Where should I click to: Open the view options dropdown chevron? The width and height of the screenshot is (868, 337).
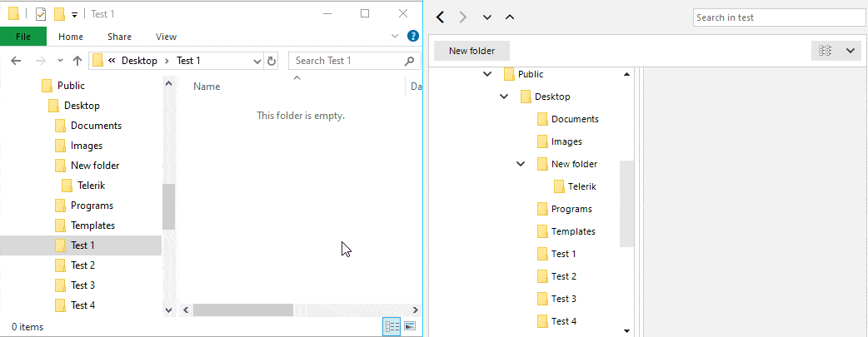click(851, 51)
